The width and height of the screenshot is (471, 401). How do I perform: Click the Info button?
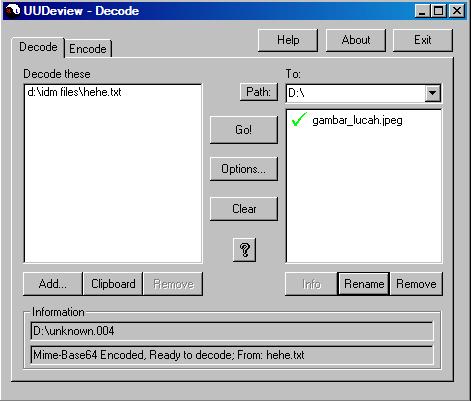tap(311, 284)
